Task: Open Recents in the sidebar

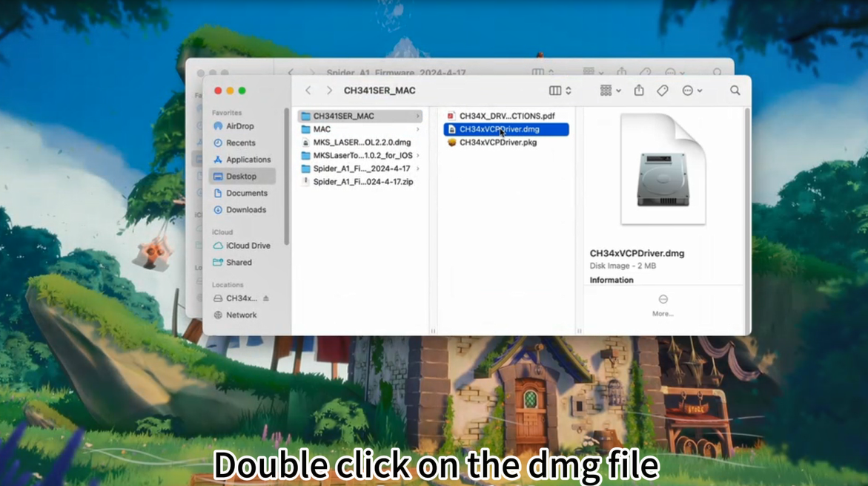Action: tap(242, 143)
